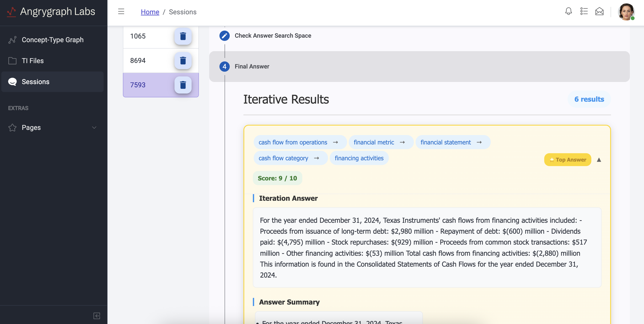Viewport: 644px width, 324px height.
Task: Click the iteration answer text box
Action: [427, 248]
